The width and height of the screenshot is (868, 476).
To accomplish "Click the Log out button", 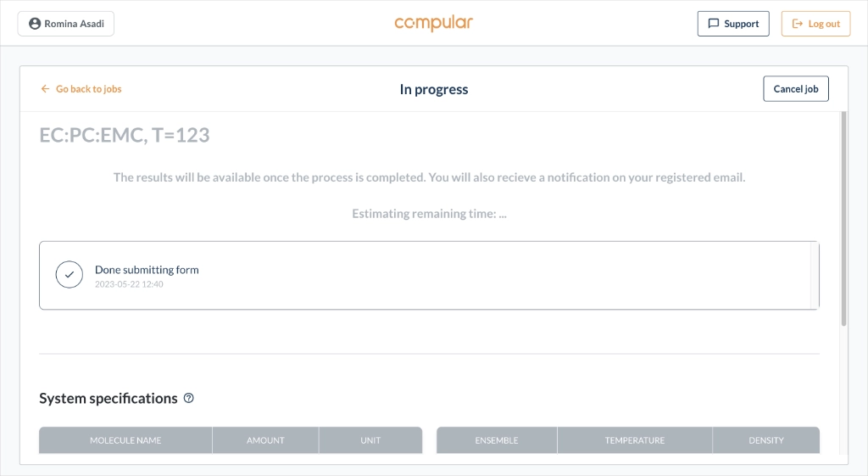I will 815,24.
